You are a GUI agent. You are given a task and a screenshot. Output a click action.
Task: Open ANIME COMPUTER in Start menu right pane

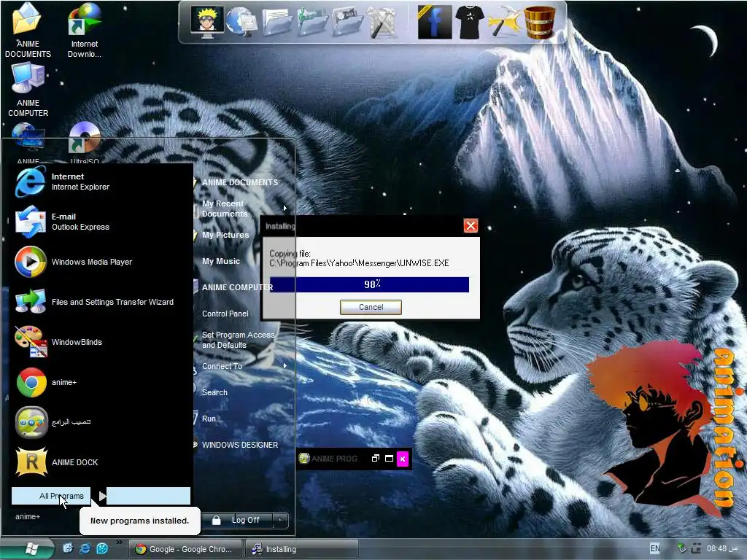[x=237, y=287]
